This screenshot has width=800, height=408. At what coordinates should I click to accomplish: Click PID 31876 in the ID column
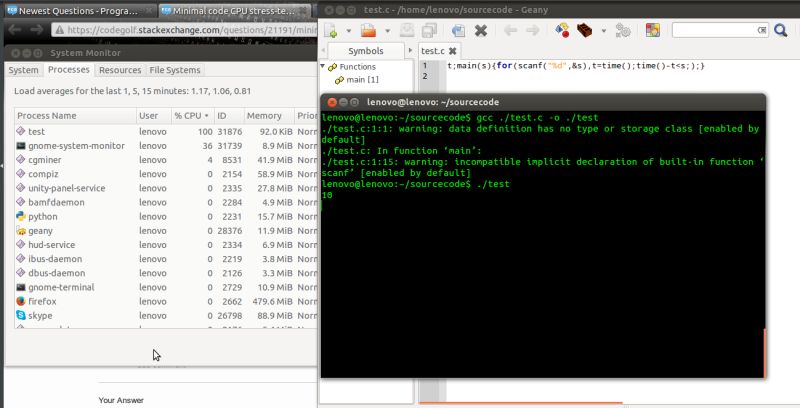[x=230, y=132]
